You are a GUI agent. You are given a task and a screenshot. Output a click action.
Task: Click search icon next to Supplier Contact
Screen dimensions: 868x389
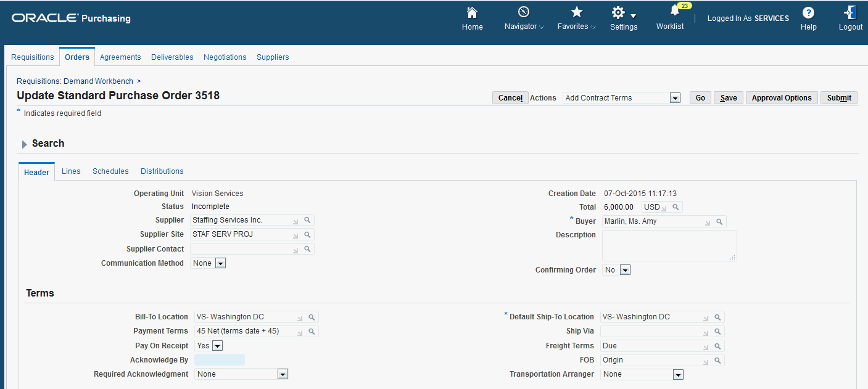tap(307, 250)
